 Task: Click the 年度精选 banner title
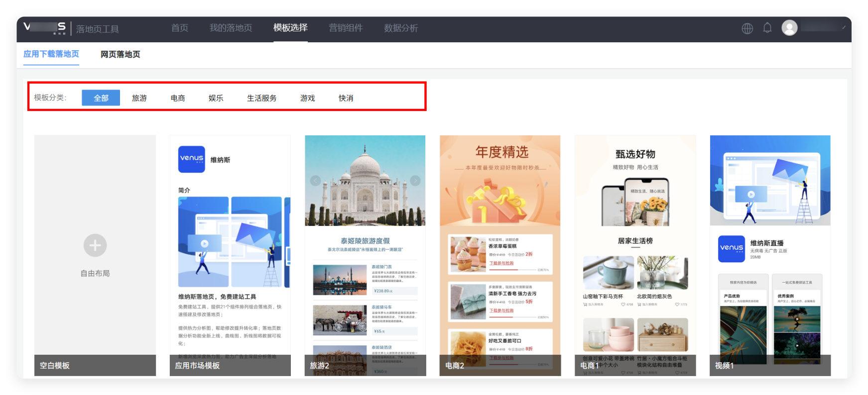(502, 152)
